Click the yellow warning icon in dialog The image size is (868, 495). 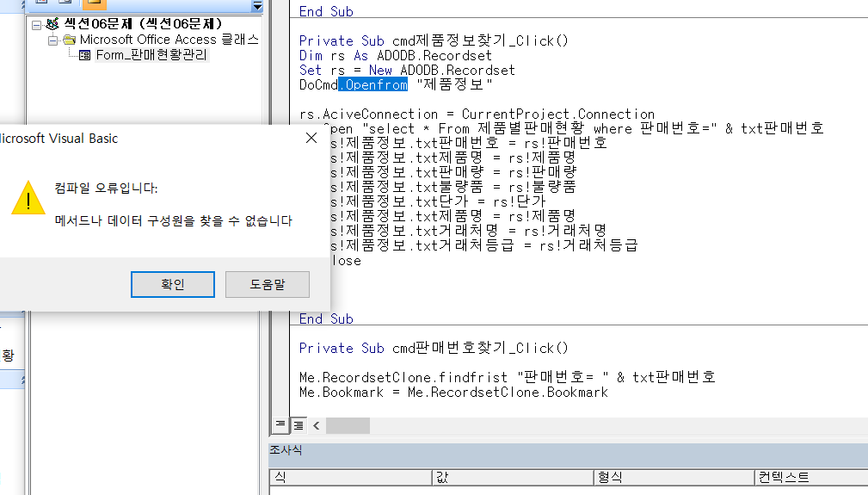click(28, 198)
